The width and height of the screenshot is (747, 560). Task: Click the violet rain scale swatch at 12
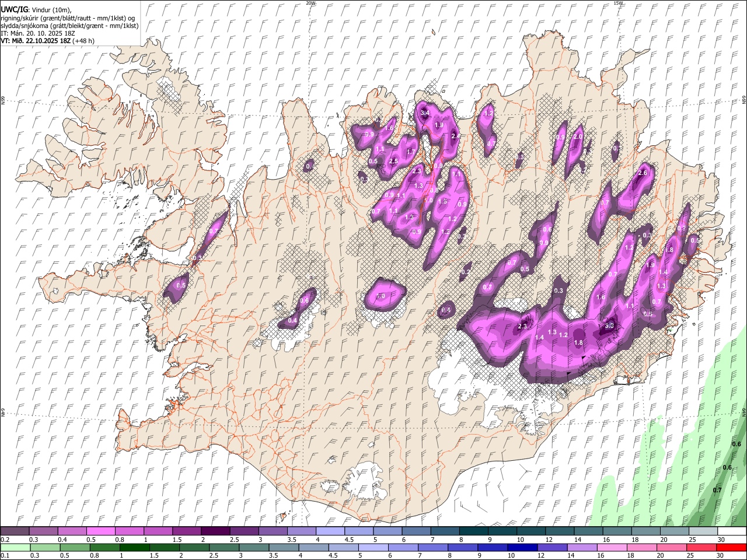click(551, 548)
